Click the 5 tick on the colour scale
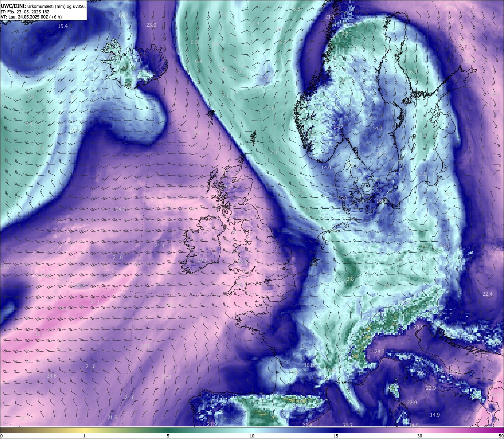The image size is (504, 439). pyautogui.click(x=168, y=435)
